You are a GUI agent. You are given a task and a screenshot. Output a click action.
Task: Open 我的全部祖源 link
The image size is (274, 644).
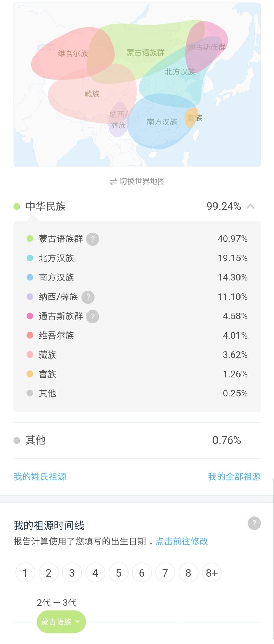(x=234, y=477)
